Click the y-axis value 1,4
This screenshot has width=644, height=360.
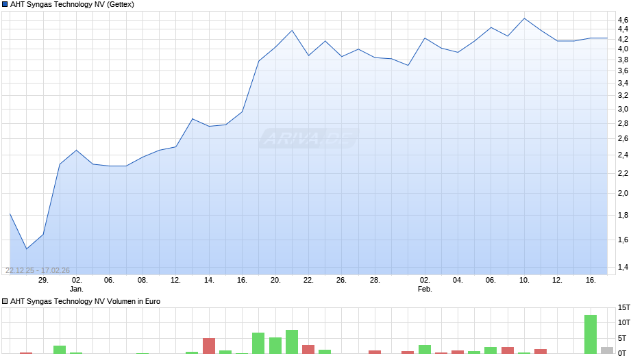[623, 267]
